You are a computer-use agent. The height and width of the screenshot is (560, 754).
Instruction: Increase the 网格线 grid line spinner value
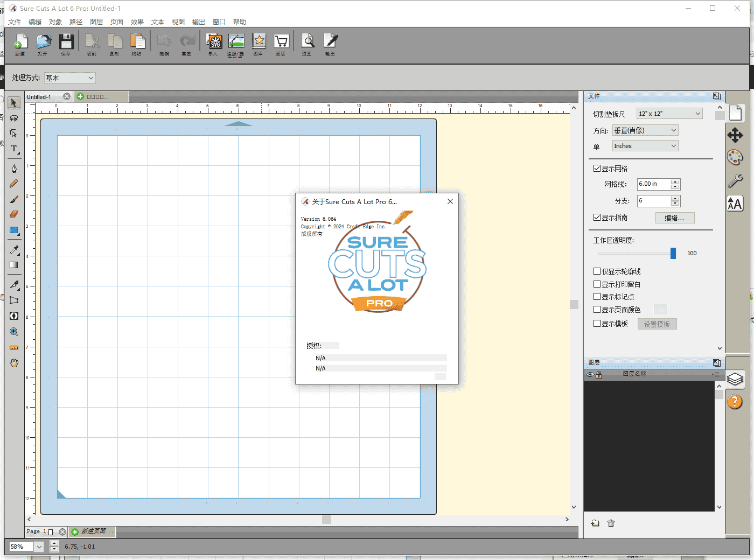tap(675, 181)
